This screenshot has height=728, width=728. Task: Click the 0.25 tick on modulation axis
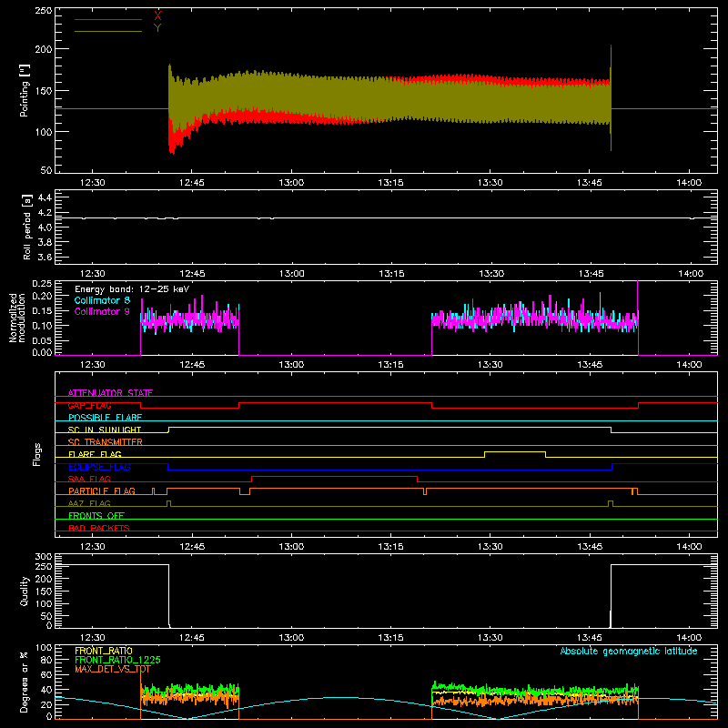42,284
